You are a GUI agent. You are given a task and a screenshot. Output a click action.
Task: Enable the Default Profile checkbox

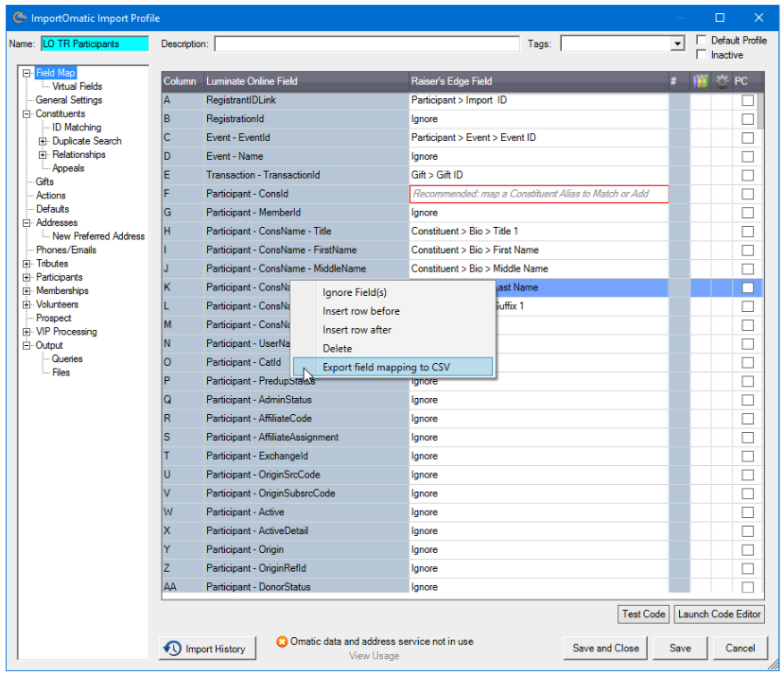pyautogui.click(x=701, y=40)
